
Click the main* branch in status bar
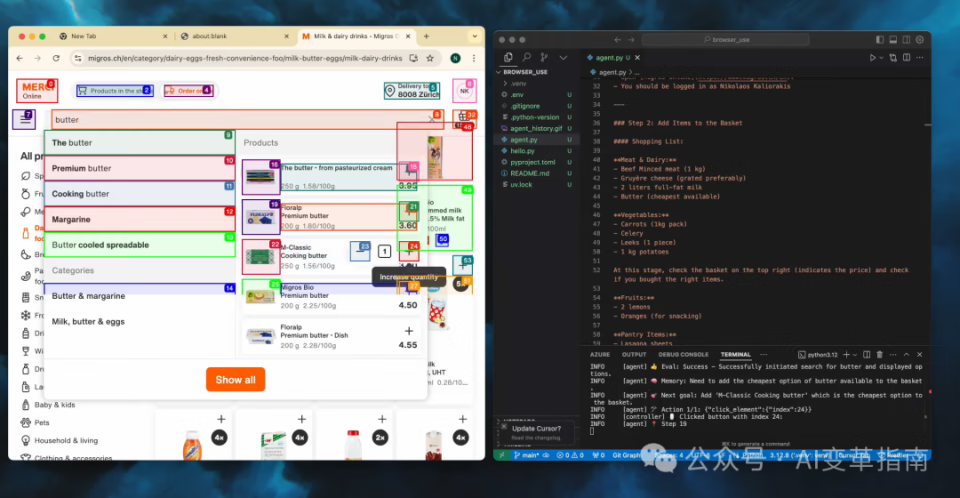pos(526,455)
